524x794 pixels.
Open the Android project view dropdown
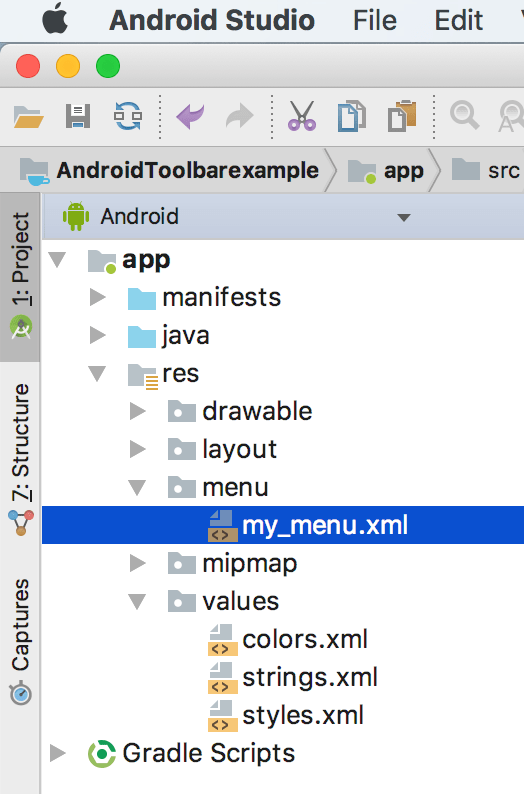tap(404, 218)
